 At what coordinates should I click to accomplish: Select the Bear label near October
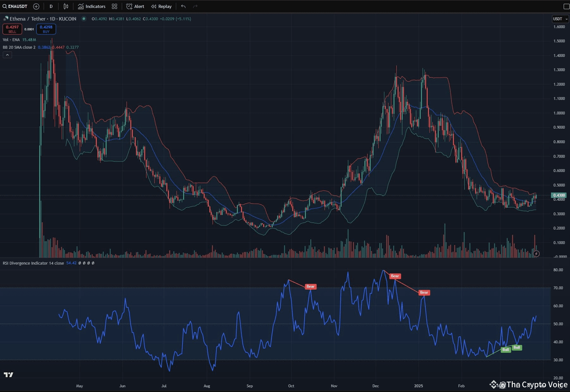pyautogui.click(x=311, y=286)
